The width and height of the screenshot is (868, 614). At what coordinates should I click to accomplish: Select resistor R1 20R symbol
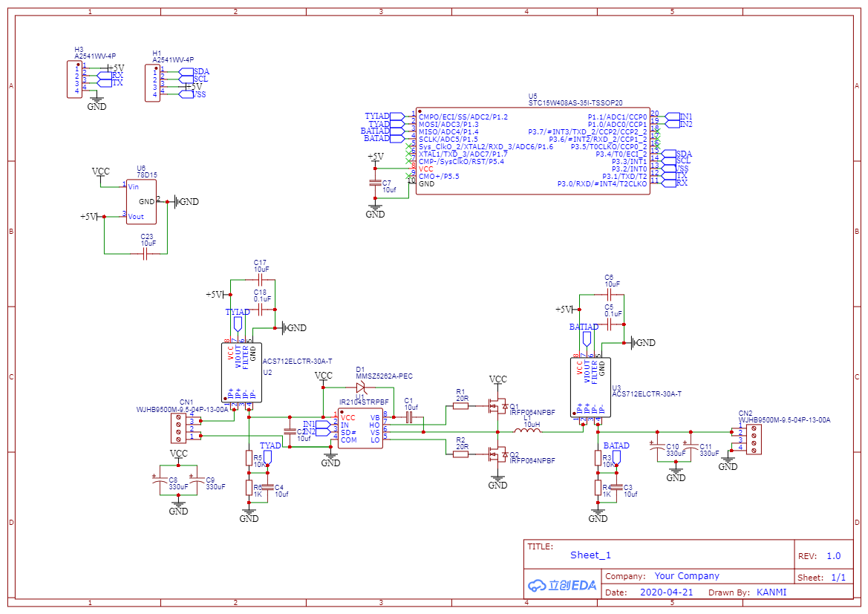click(460, 406)
